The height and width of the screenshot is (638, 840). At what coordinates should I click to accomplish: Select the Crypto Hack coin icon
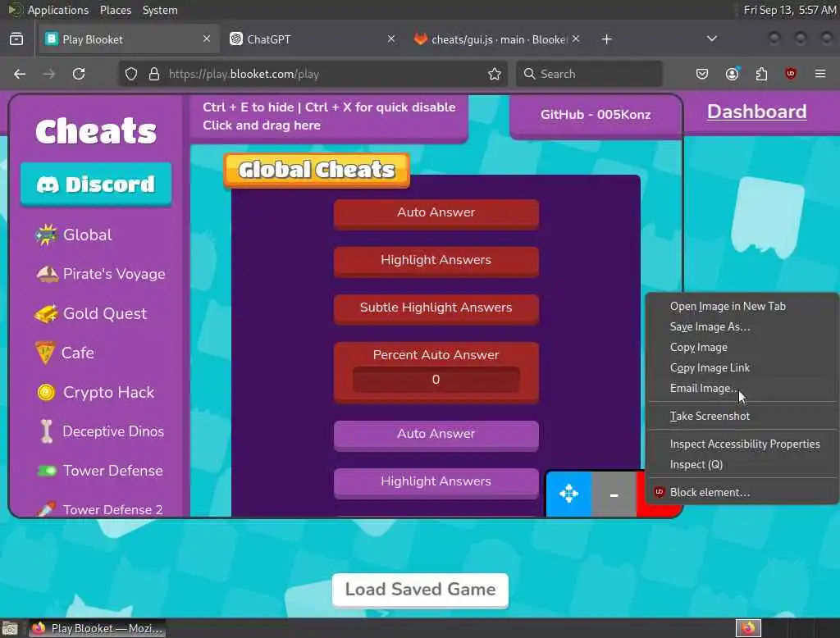coord(46,393)
